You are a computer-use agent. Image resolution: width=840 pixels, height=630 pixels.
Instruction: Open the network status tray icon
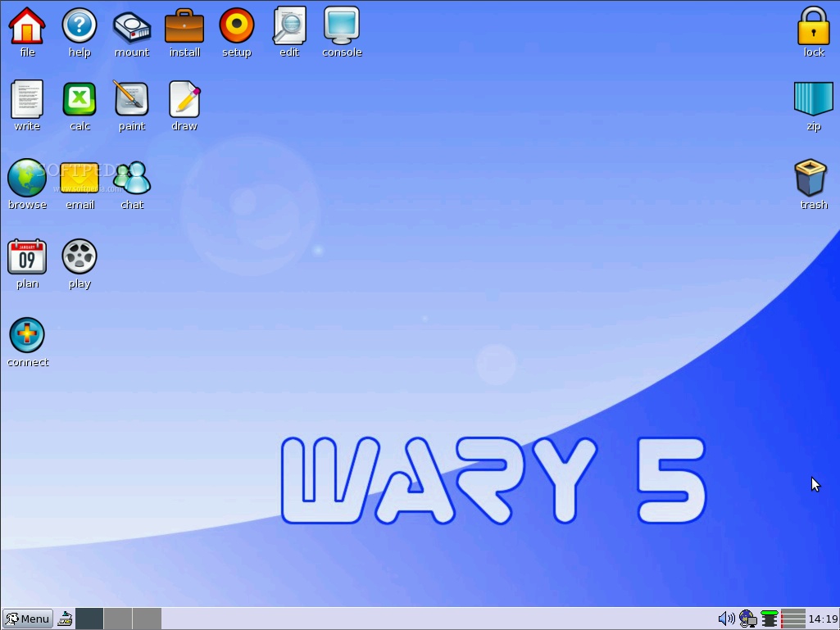[747, 619]
